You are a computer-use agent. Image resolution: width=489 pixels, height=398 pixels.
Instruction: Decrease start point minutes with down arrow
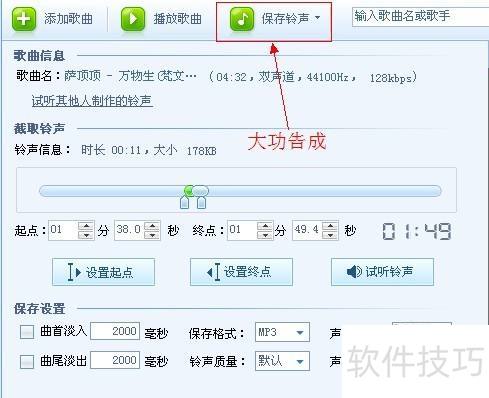pyautogui.click(x=86, y=235)
